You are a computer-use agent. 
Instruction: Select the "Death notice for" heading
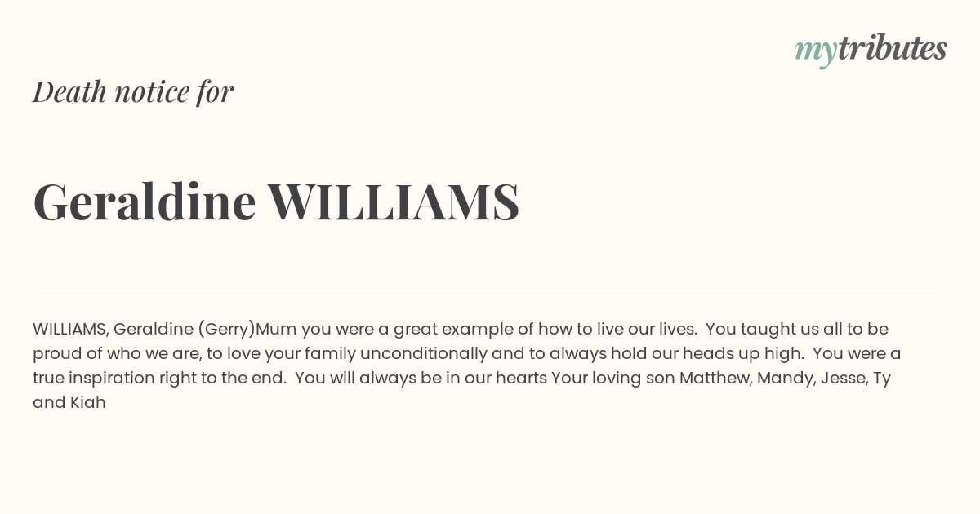(x=133, y=91)
